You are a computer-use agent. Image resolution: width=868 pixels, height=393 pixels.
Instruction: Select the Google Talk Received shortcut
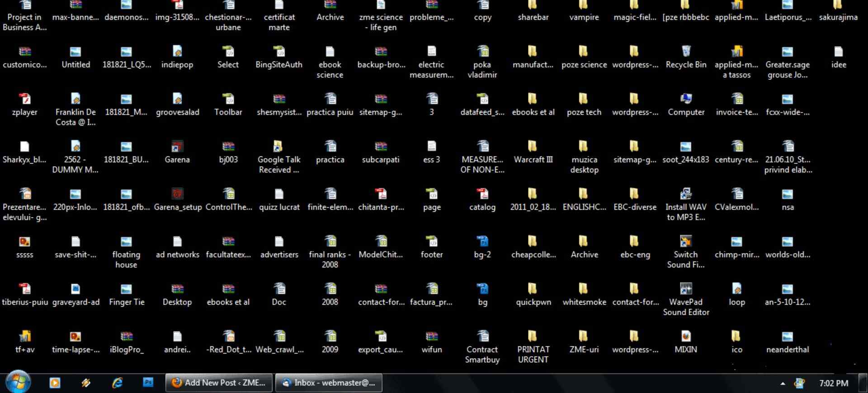coord(279,156)
